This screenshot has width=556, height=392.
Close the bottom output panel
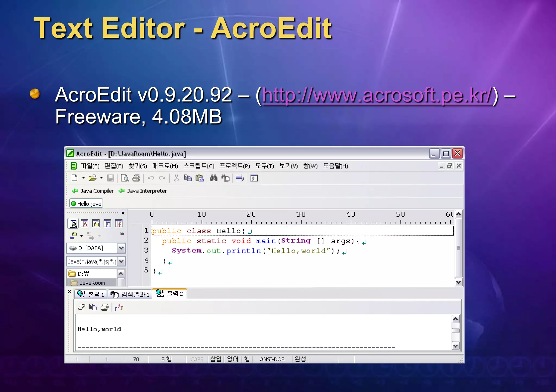point(69,292)
